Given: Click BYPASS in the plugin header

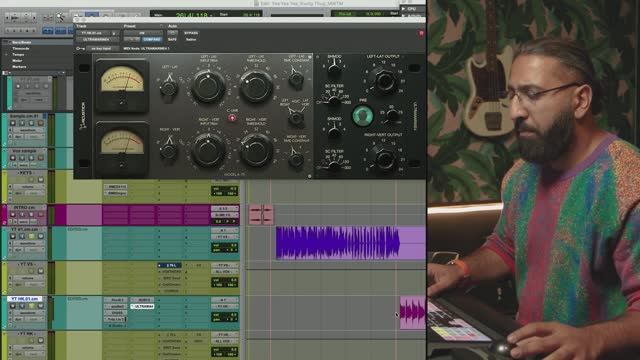Looking at the screenshot, I should (191, 33).
